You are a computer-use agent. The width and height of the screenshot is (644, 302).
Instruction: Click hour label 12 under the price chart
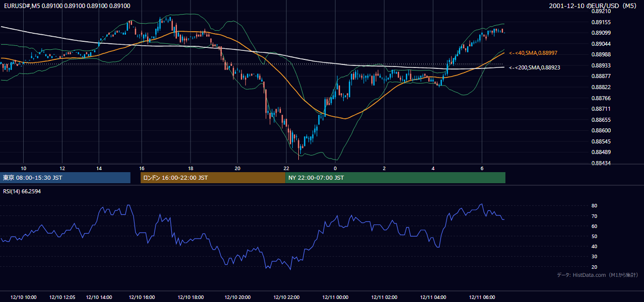[x=62, y=168]
